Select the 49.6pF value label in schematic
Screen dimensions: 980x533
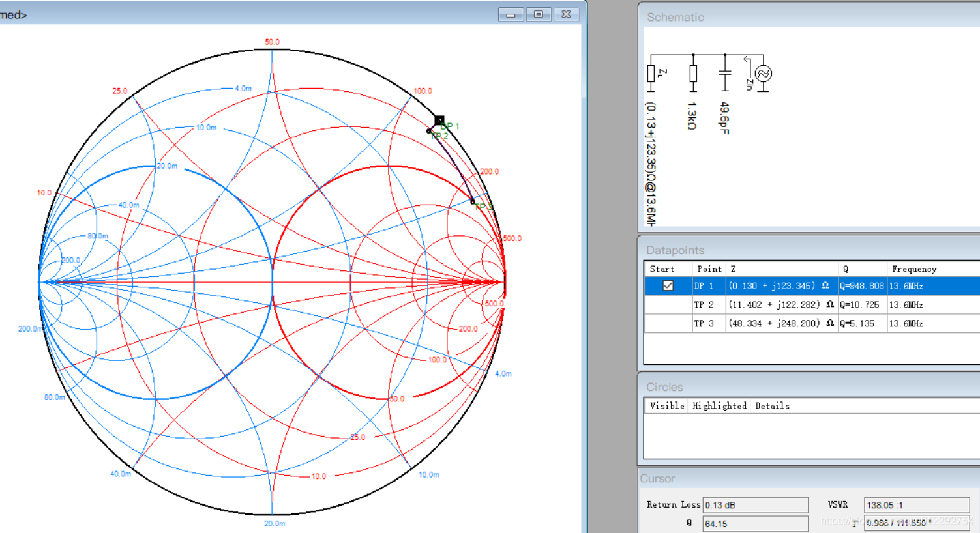724,118
